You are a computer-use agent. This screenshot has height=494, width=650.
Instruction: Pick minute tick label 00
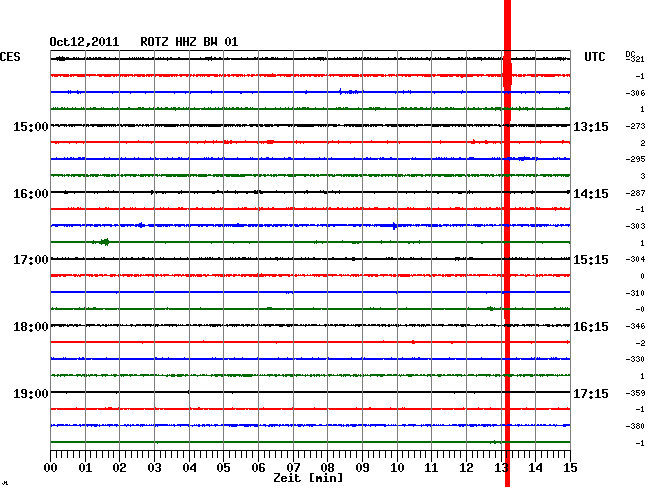pos(51,468)
